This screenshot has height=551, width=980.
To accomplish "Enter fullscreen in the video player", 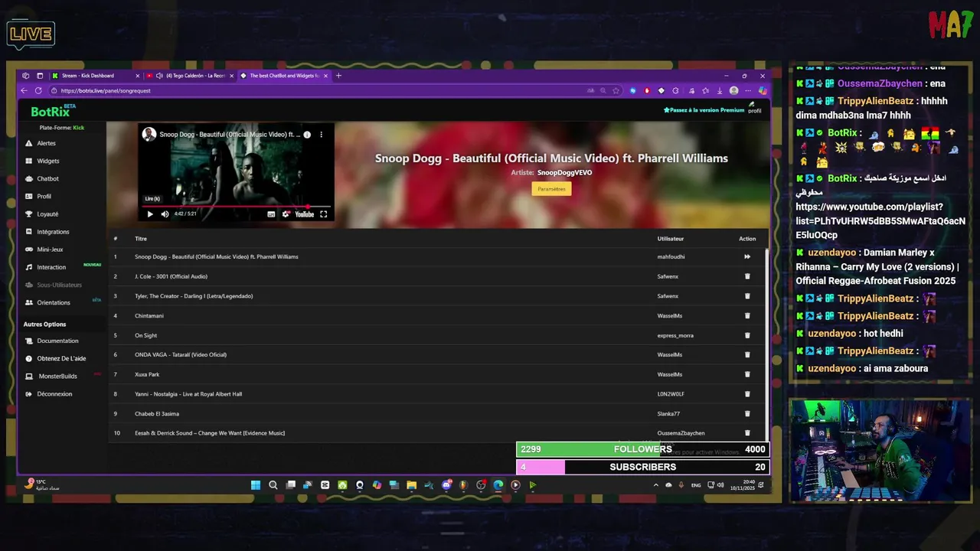I will click(x=323, y=214).
